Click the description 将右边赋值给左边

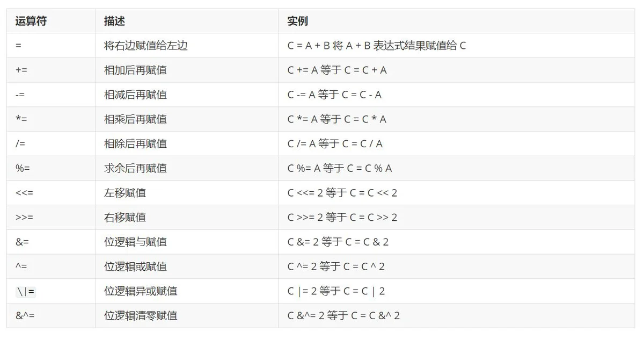[x=145, y=46]
